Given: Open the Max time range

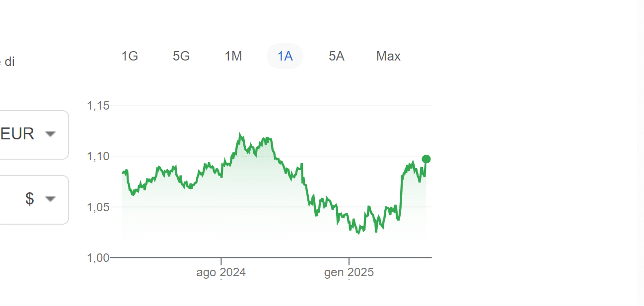Looking at the screenshot, I should coord(388,56).
